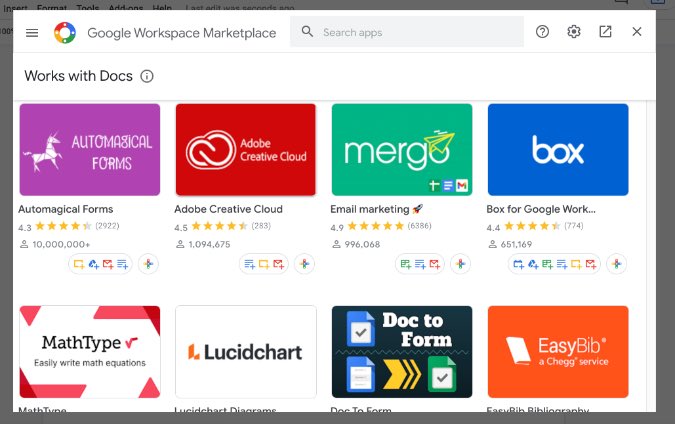Viewport: 675px width, 424px height.
Task: Click the Works with Docs heading
Action: 78,76
